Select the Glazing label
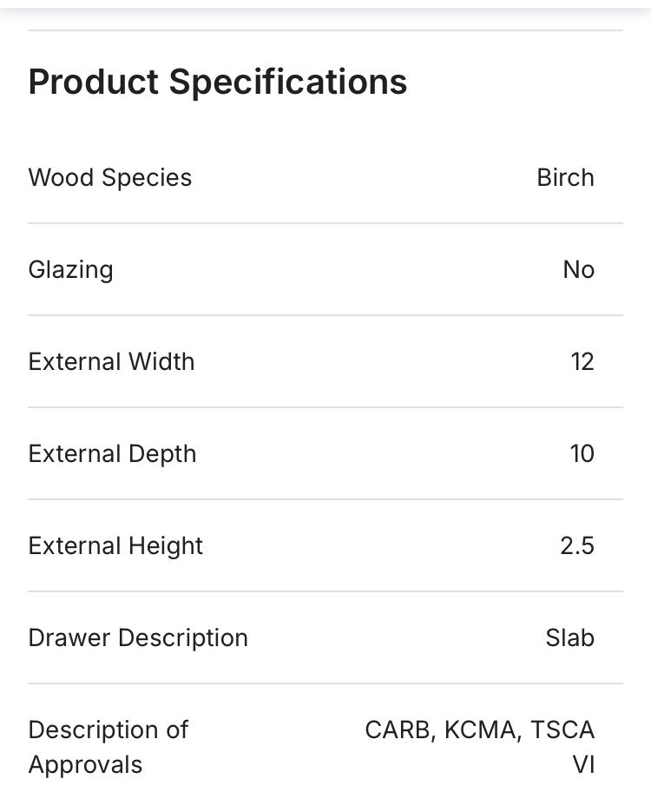This screenshot has width=651, height=812. pos(70,270)
